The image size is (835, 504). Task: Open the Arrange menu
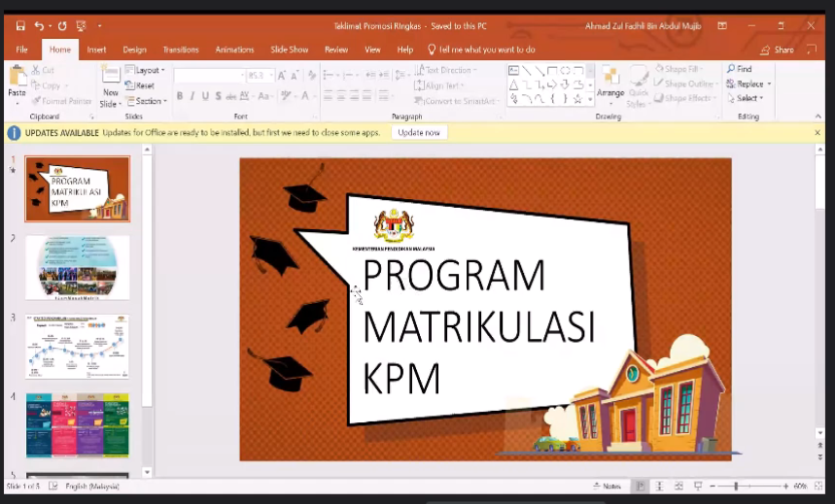pyautogui.click(x=610, y=84)
